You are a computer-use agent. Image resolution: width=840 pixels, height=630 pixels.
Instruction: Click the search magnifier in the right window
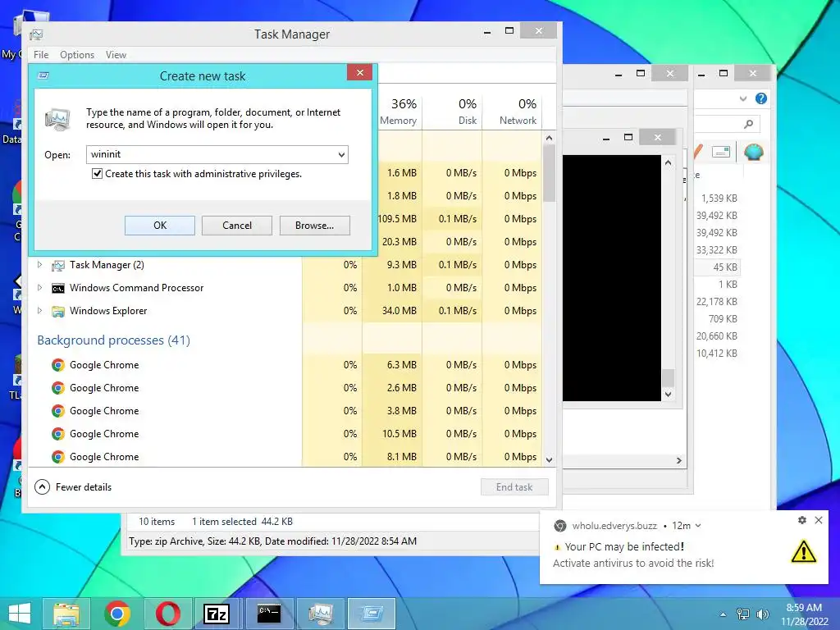[x=748, y=124]
